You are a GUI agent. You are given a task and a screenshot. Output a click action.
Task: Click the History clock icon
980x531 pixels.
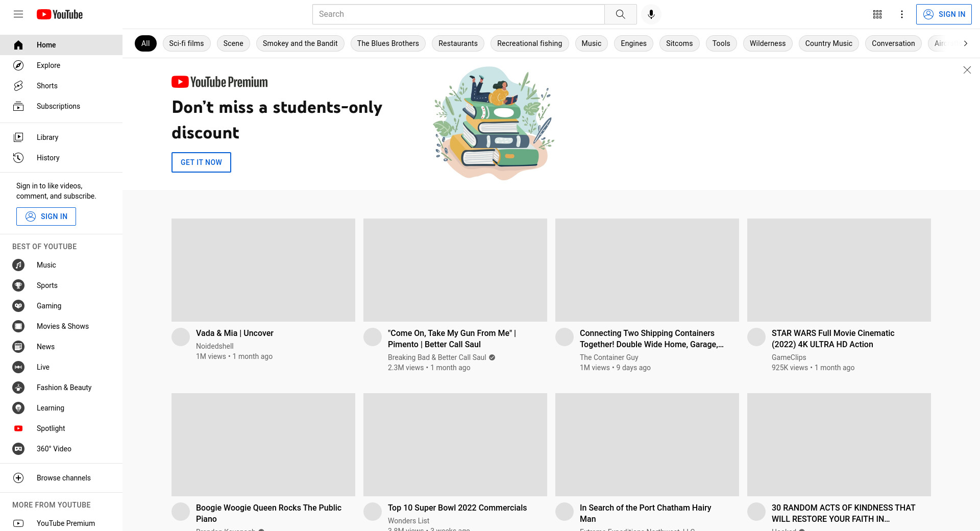tap(18, 158)
